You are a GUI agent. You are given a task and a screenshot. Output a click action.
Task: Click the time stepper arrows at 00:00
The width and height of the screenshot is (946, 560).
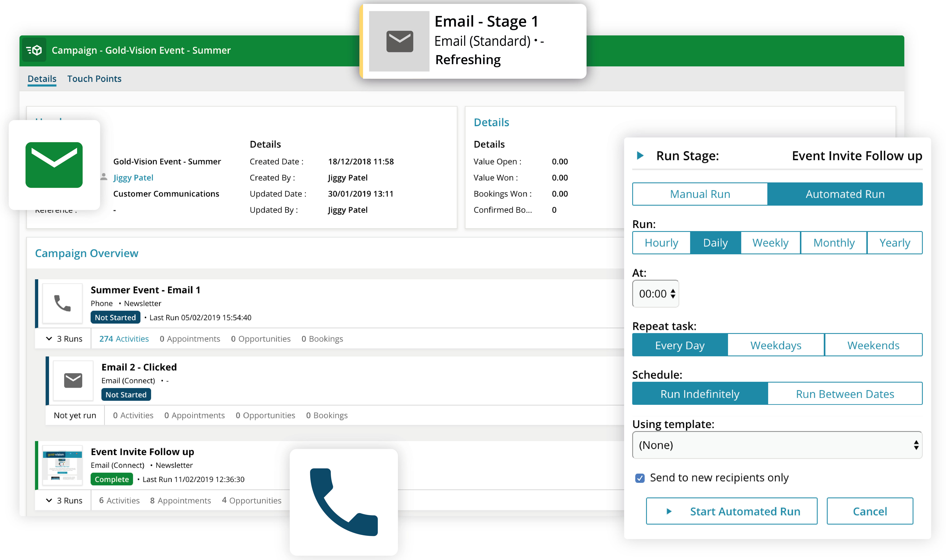click(673, 294)
